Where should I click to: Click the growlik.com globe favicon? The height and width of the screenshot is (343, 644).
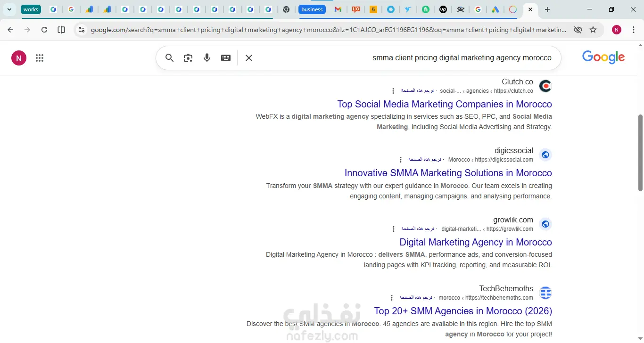point(545,224)
